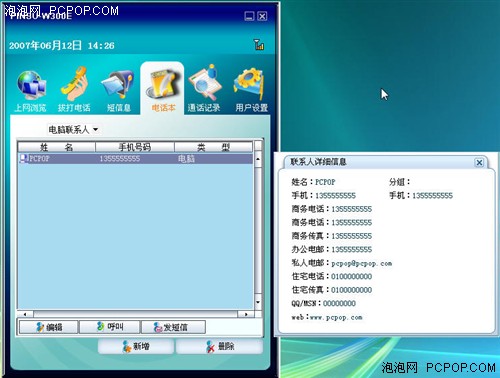Click the 姓名 PCPOP value in details
The image size is (500, 378).
(x=325, y=182)
